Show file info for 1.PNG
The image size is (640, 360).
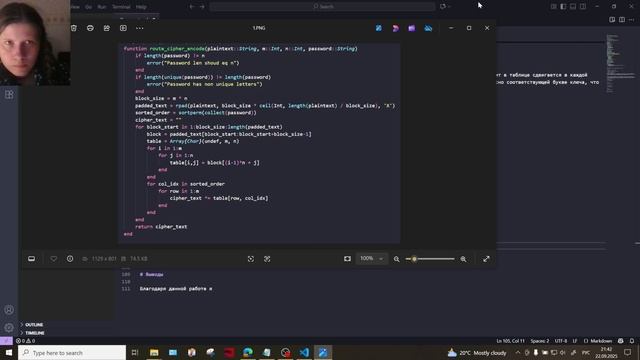(70, 259)
